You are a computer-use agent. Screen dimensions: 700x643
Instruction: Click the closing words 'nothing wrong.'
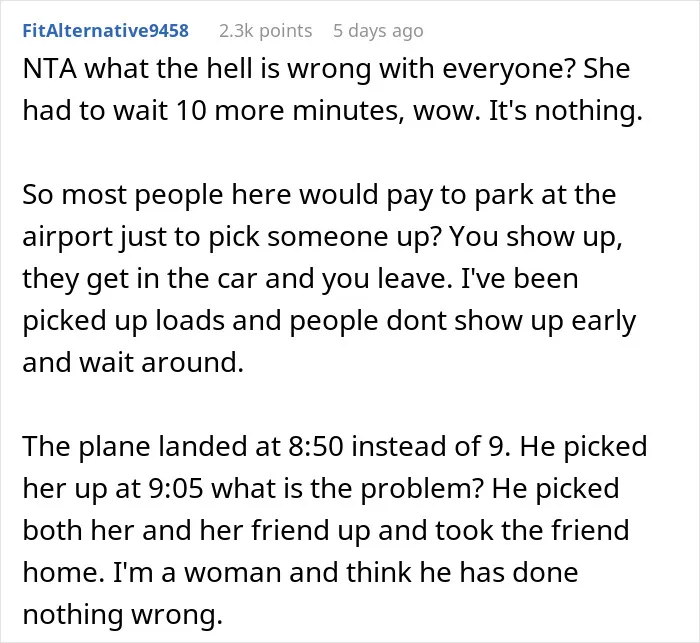tap(122, 615)
